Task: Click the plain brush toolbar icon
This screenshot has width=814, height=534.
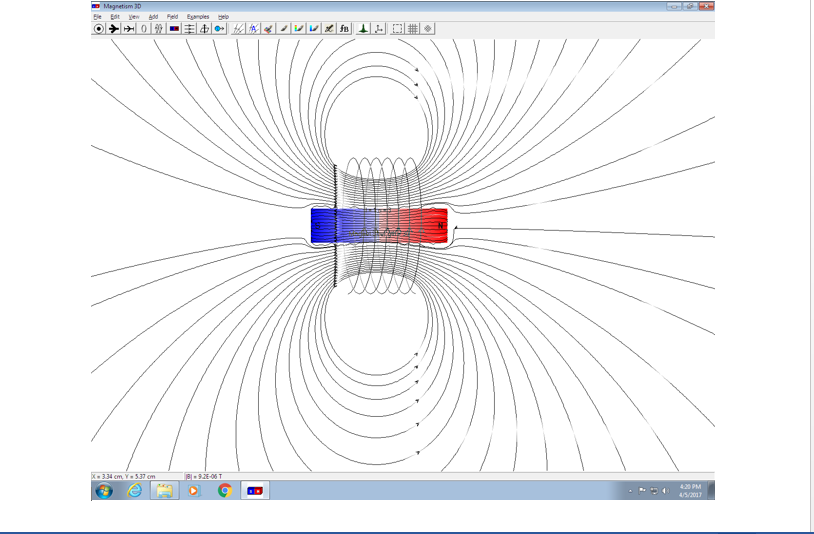Action: click(283, 29)
